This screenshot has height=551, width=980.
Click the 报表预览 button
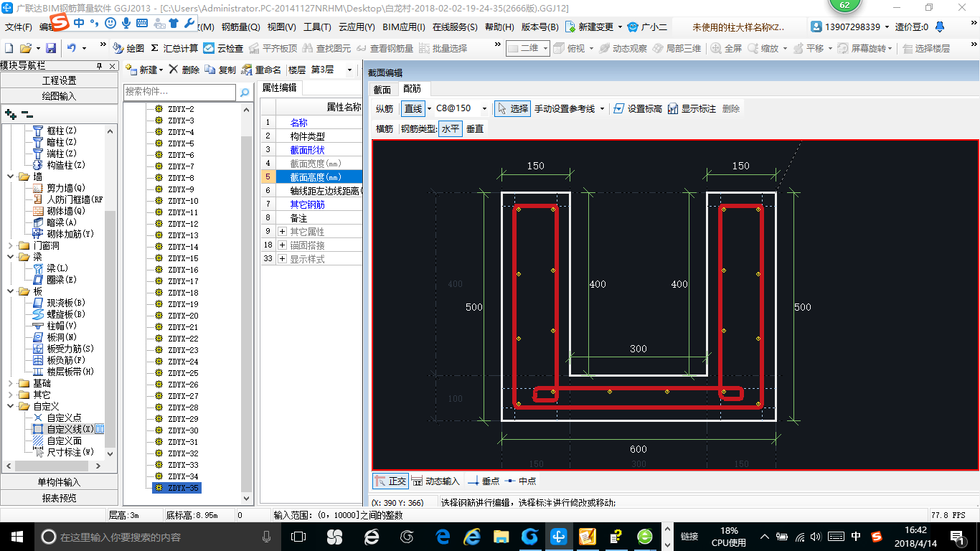(x=59, y=497)
